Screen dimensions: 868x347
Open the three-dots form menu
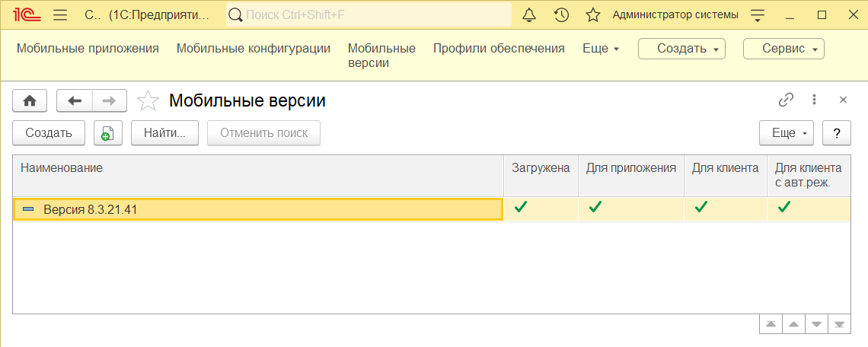point(814,100)
